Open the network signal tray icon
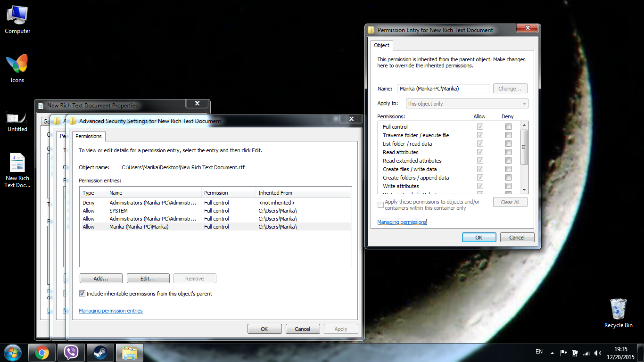Image resolution: width=644 pixels, height=362 pixels. pyautogui.click(x=586, y=353)
